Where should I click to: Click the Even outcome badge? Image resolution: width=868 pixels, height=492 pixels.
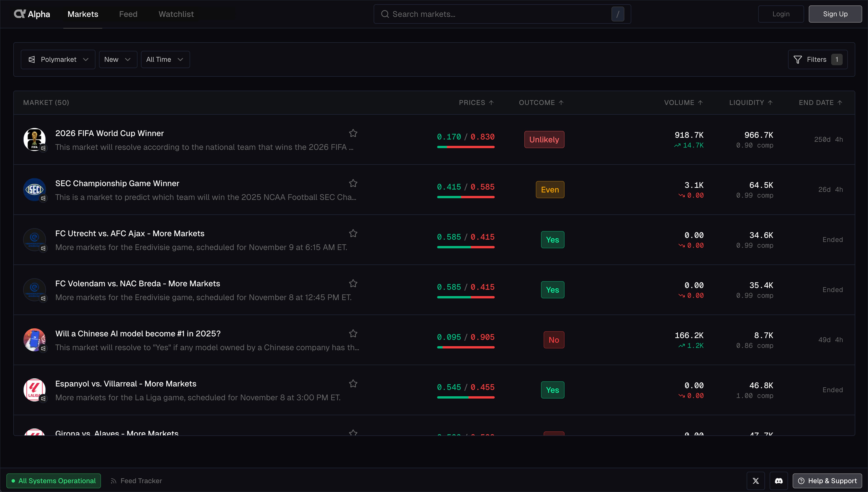click(550, 190)
